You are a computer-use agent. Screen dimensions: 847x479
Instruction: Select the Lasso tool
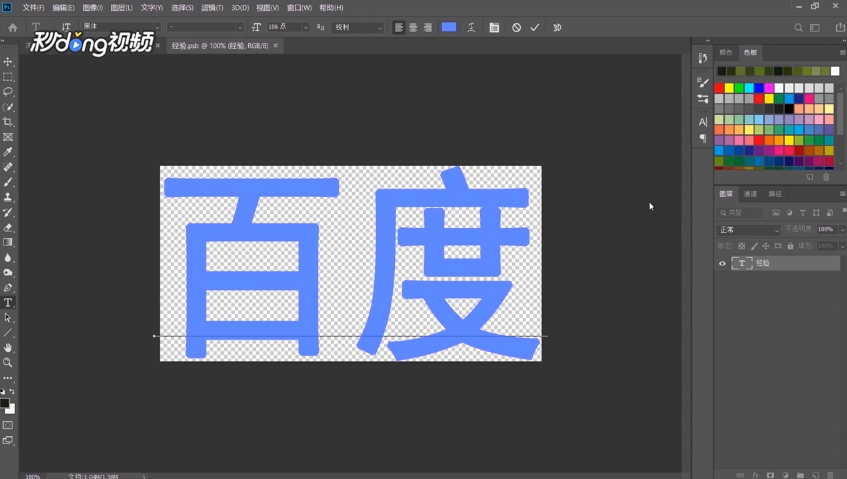coord(8,92)
